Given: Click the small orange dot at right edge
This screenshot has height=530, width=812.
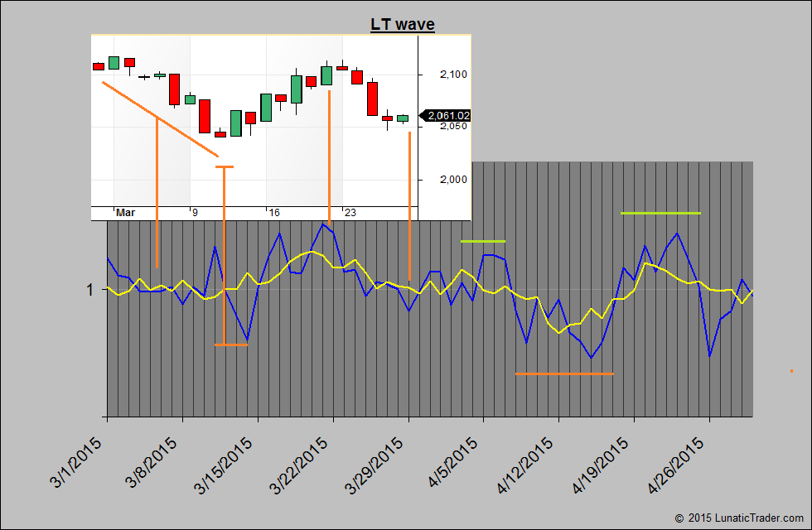Looking at the screenshot, I should click(x=791, y=370).
